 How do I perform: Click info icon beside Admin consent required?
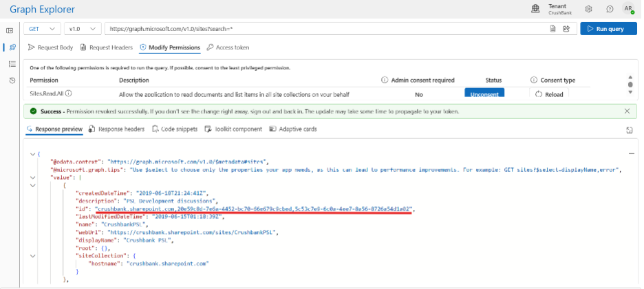pos(385,80)
